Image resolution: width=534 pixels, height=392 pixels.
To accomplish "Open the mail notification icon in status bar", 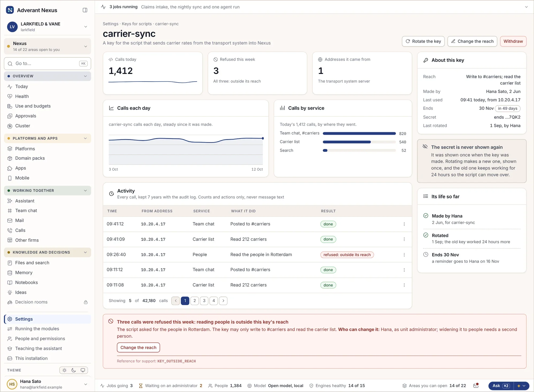I will tap(476, 385).
